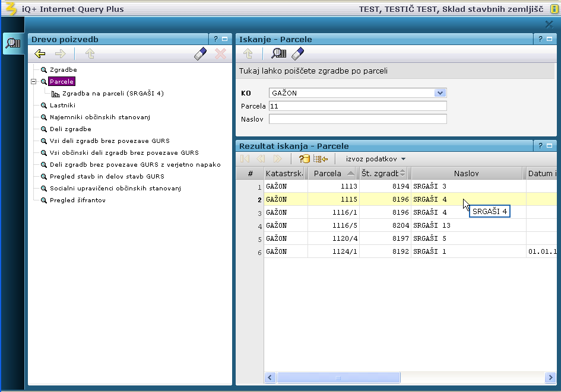561x392 pixels.
Task: Minimize the Drevo poizvedb panel
Action: pyautogui.click(x=224, y=39)
